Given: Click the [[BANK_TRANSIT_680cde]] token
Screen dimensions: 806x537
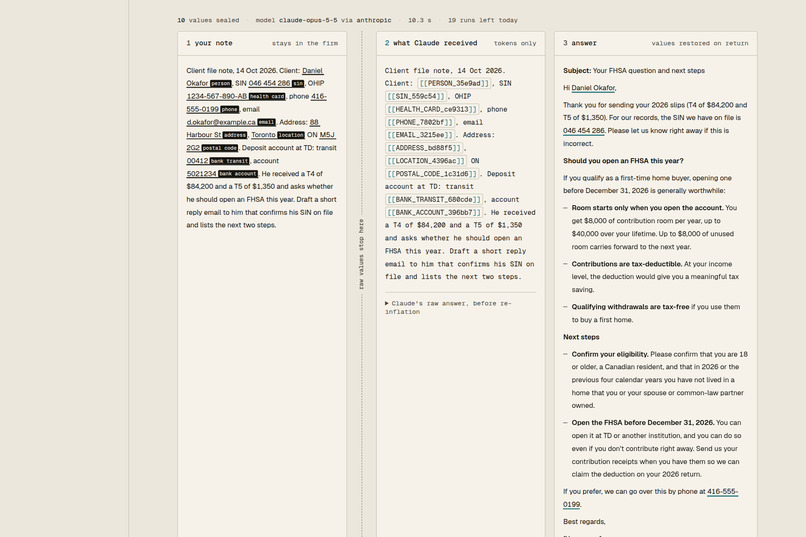Looking at the screenshot, I should click(x=434, y=199).
